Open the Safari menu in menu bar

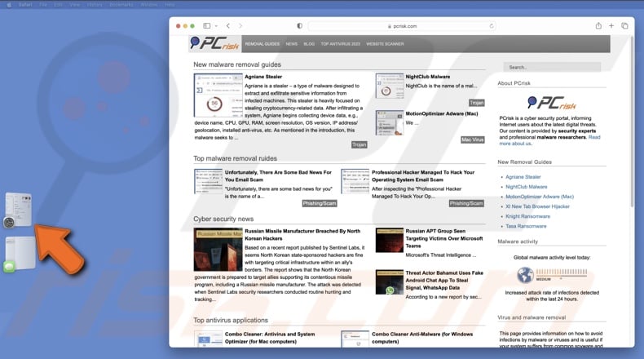pyautogui.click(x=25, y=5)
